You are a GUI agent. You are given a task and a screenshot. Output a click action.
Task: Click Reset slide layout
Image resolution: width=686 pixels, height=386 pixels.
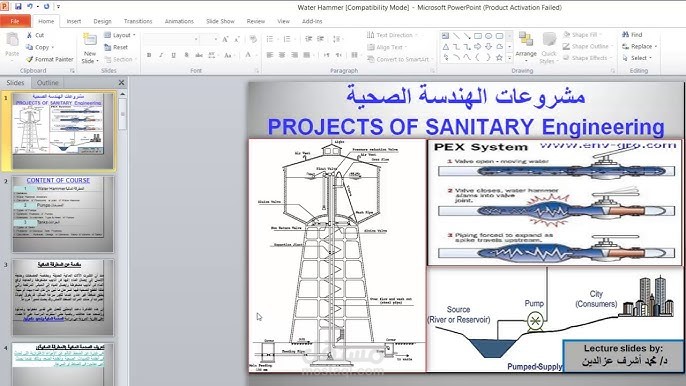click(x=116, y=47)
